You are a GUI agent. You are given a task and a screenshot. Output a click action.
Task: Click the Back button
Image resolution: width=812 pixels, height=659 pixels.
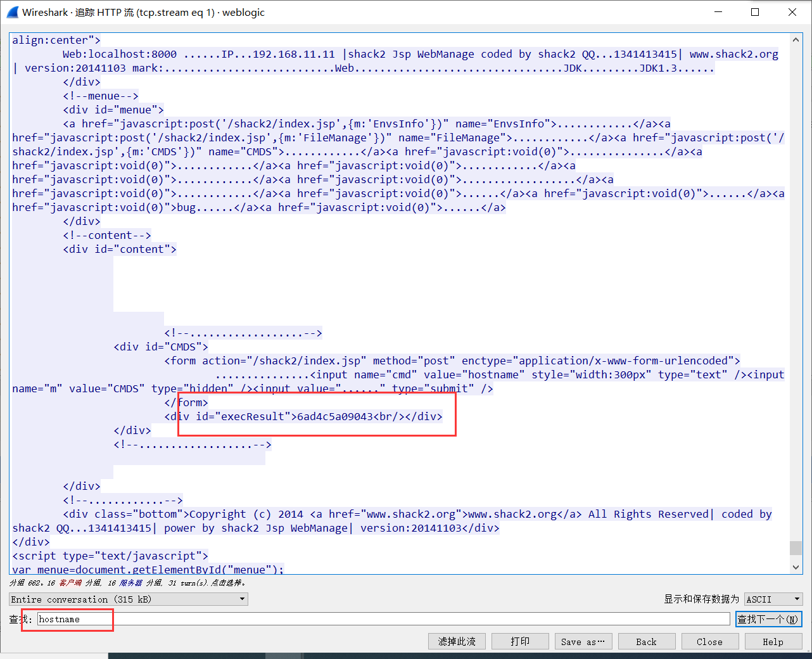[x=647, y=641]
